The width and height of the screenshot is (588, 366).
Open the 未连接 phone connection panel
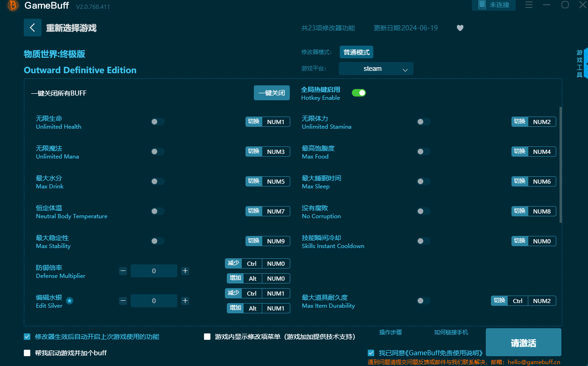493,5
